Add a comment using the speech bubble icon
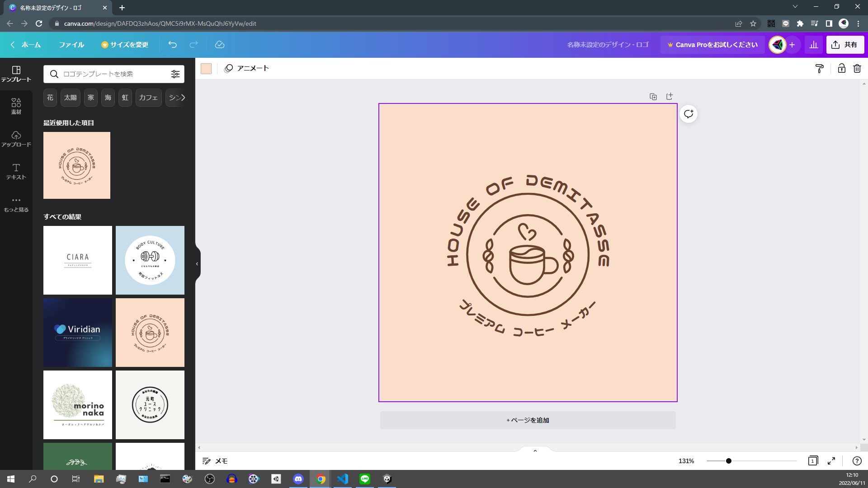868x488 pixels. (689, 114)
